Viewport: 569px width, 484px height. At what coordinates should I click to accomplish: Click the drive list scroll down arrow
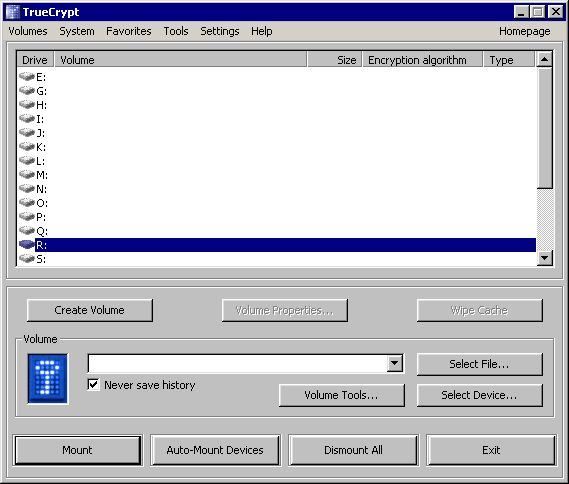pos(544,258)
